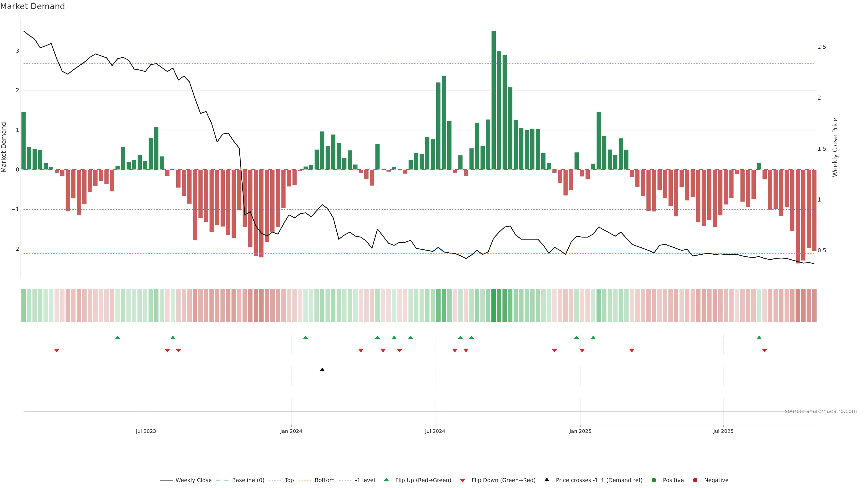Screen dimensions: 868x488
Task: Click Price crosses -1 black triangle legend
Action: pyautogui.click(x=547, y=480)
